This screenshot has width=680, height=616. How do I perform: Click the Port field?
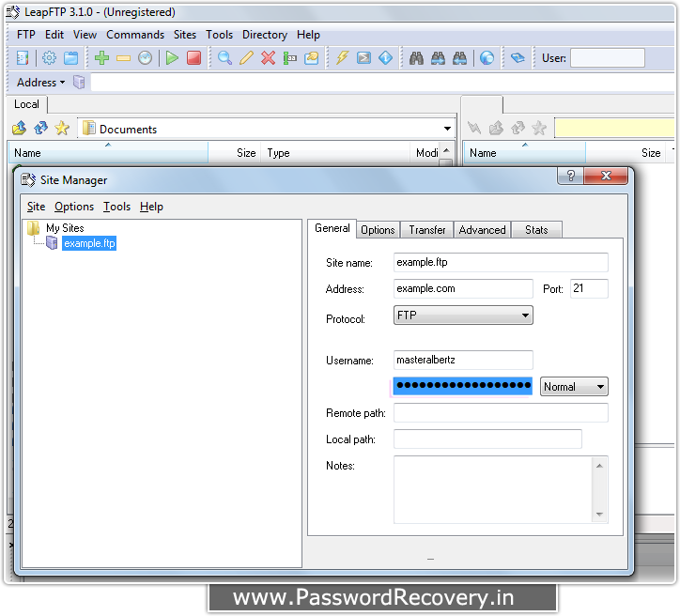point(589,288)
